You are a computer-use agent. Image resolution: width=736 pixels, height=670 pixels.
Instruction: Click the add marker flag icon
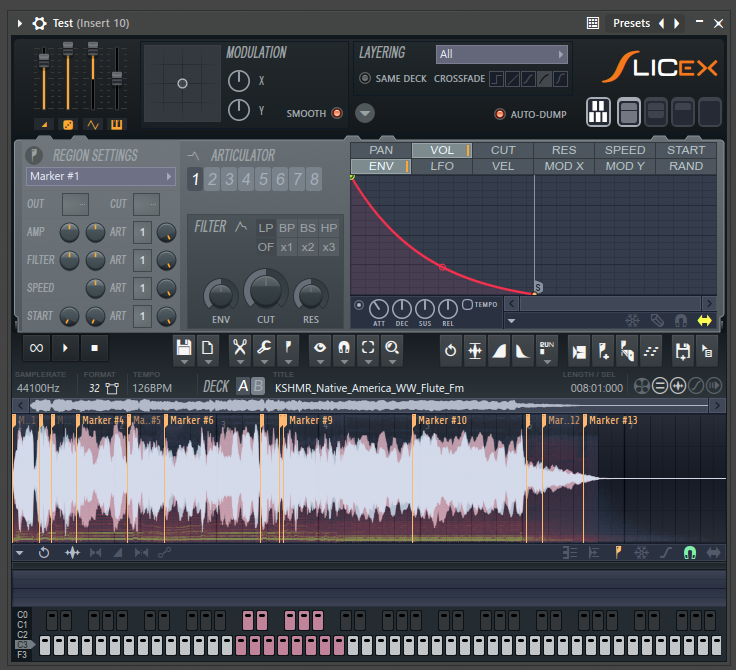pyautogui.click(x=603, y=351)
